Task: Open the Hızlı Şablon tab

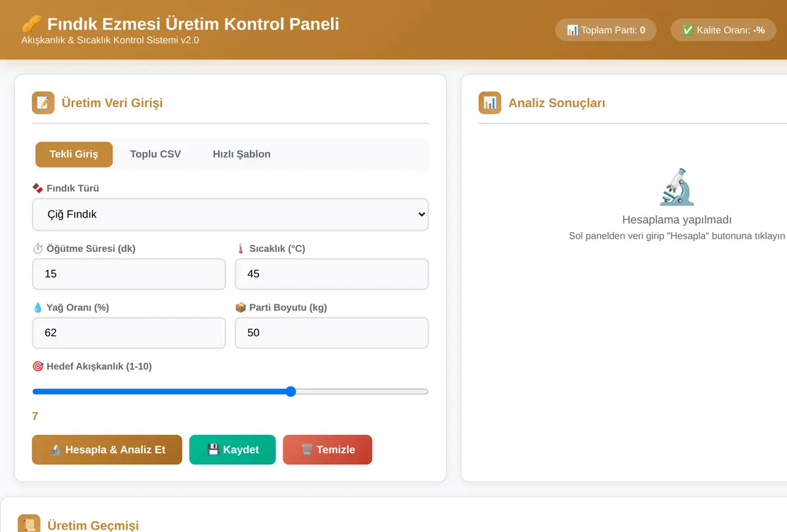Action: click(241, 154)
